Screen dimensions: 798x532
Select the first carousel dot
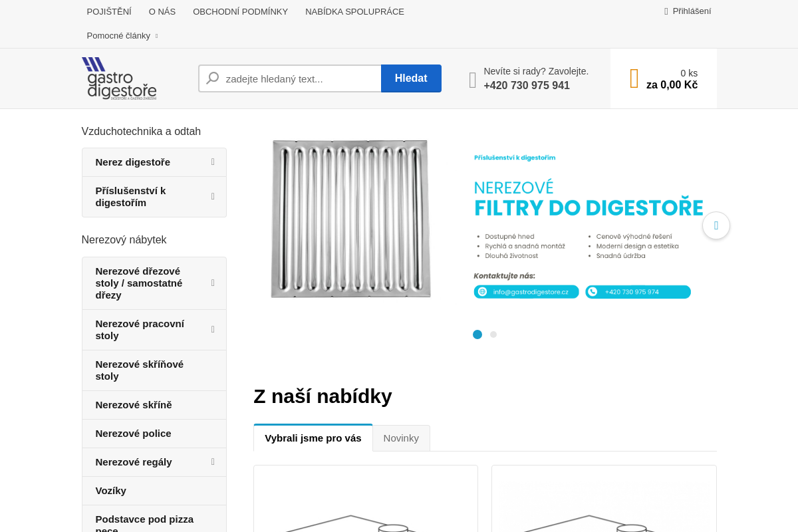477,334
